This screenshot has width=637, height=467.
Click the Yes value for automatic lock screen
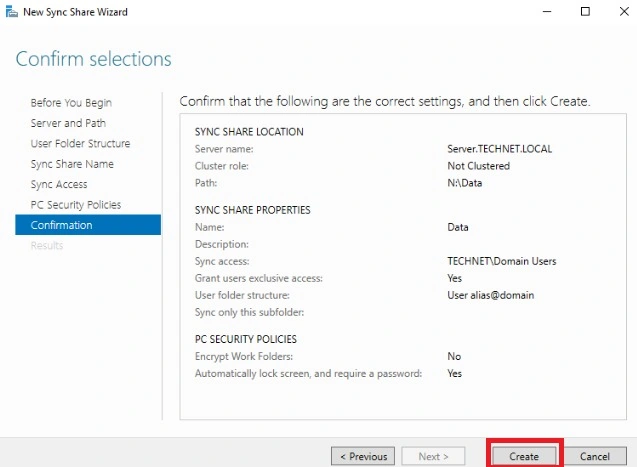455,373
